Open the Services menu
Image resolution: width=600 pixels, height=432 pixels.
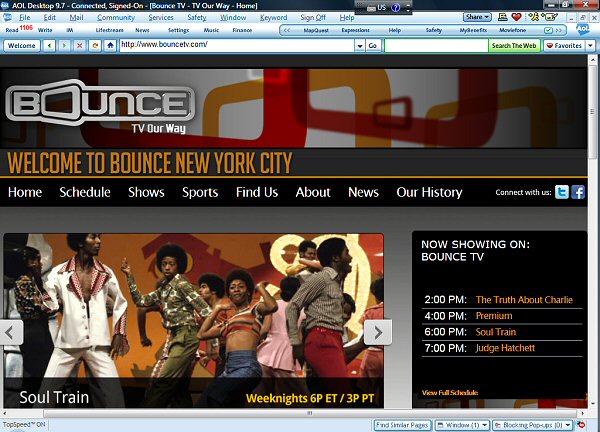(x=161, y=17)
